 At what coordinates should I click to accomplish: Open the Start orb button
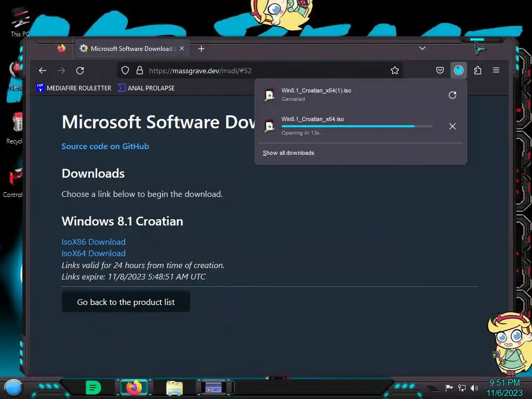tap(13, 388)
